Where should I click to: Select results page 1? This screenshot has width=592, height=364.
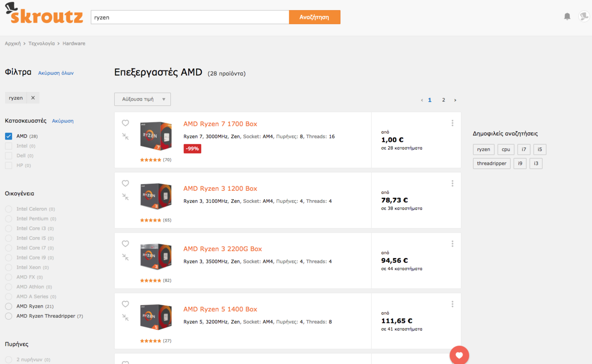430,100
